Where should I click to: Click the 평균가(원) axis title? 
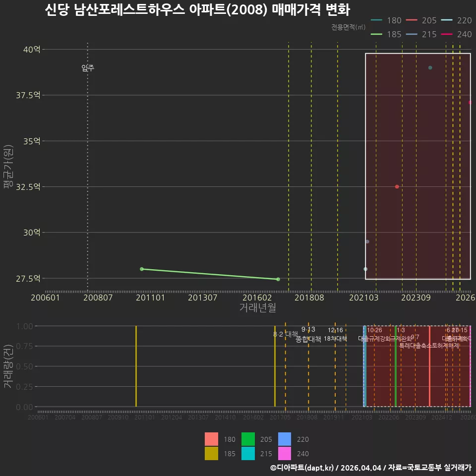coord(8,167)
